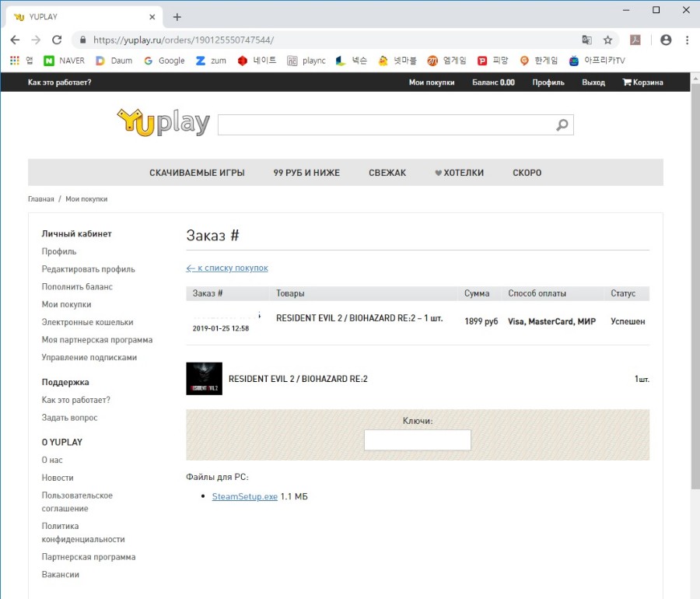The width and height of the screenshot is (700, 599).
Task: Open the zum bookmark
Action: [x=211, y=60]
